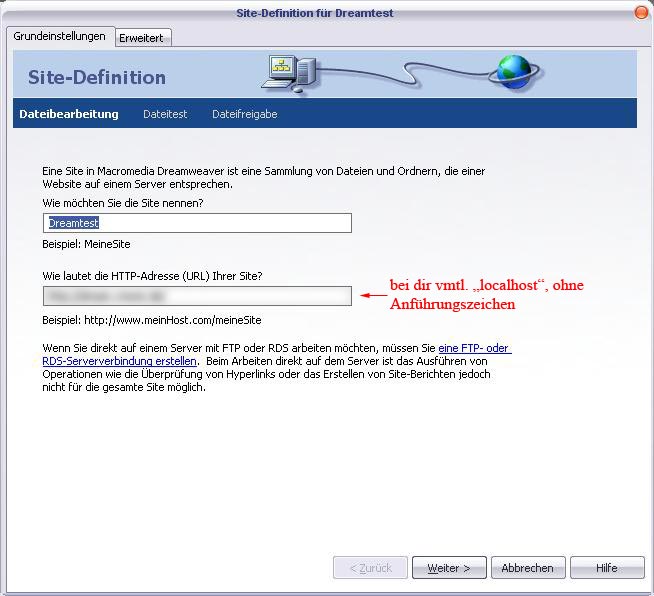
Task: Click the site name field containing Dreamtest
Action: pyautogui.click(x=197, y=223)
